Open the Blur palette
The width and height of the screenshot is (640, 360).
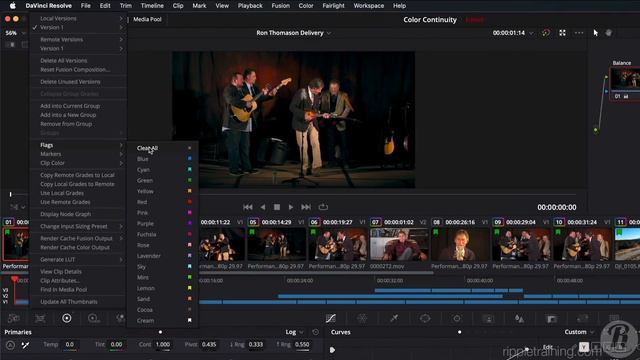[519, 318]
